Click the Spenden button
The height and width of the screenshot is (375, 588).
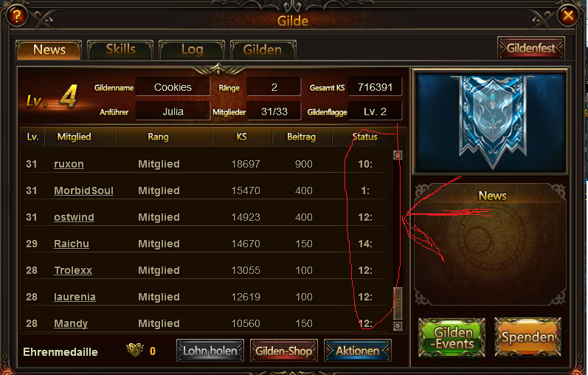528,337
